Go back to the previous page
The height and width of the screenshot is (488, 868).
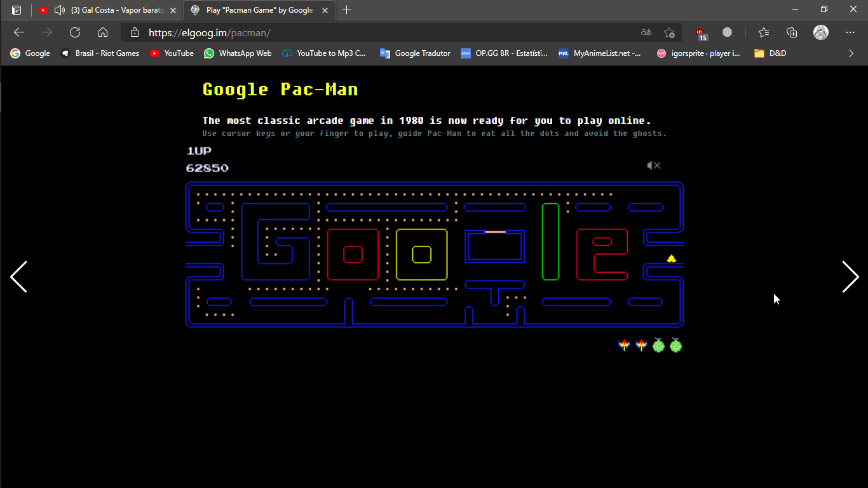click(19, 32)
